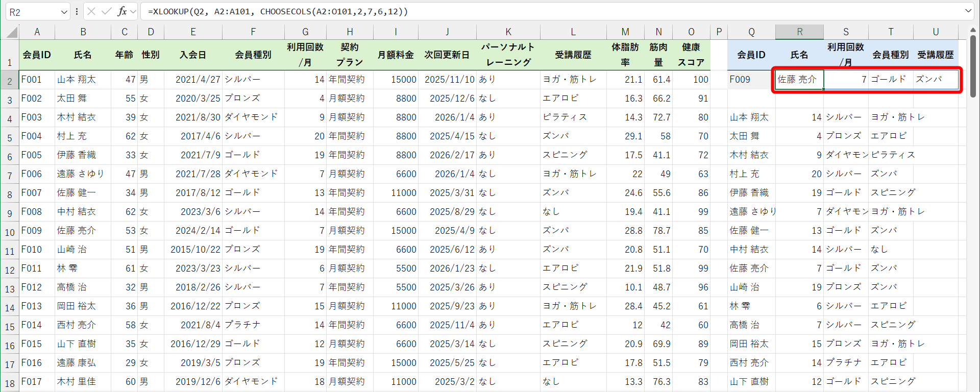The width and height of the screenshot is (980, 392).
Task: Click the cancel X icon in formula bar
Action: point(91,11)
